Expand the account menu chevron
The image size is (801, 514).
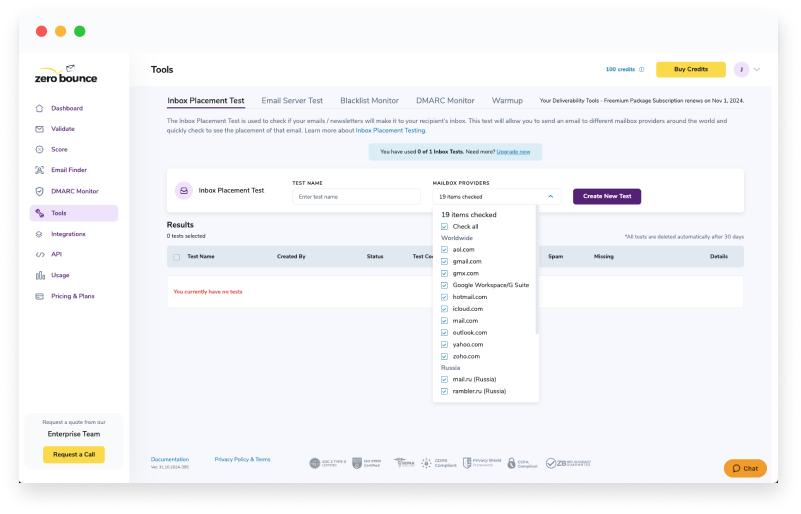click(757, 69)
